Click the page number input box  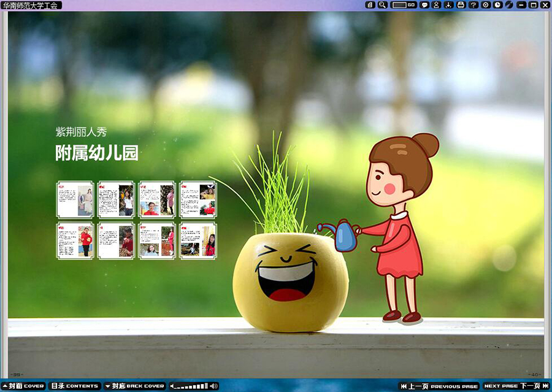pos(399,5)
